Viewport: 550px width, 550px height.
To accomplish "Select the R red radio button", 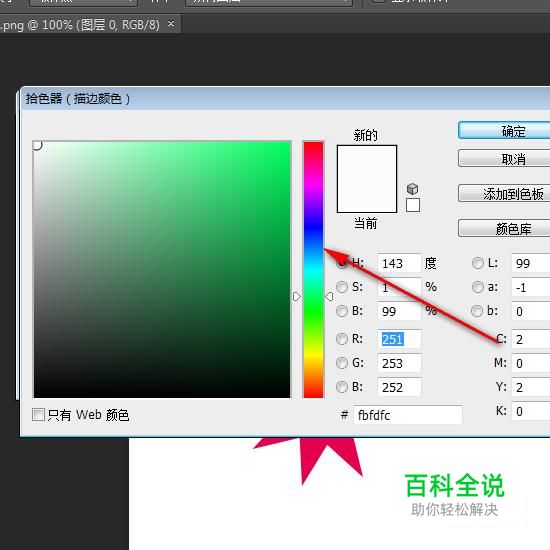I will point(342,339).
